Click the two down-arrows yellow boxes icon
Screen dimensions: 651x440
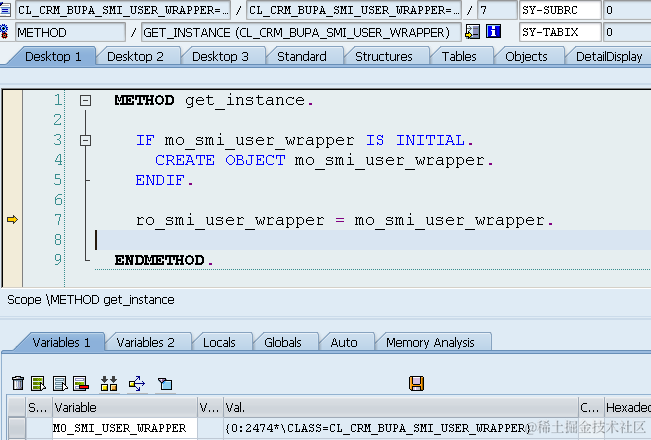pos(109,383)
